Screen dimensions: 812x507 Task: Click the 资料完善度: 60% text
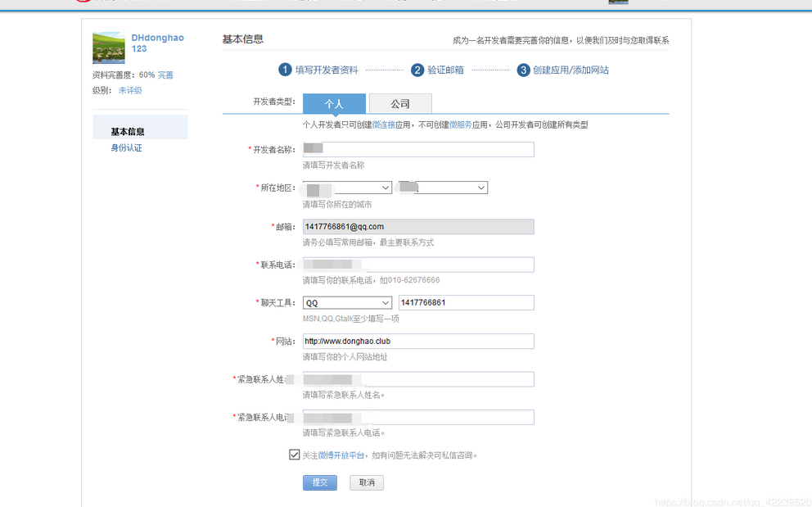click(124, 75)
